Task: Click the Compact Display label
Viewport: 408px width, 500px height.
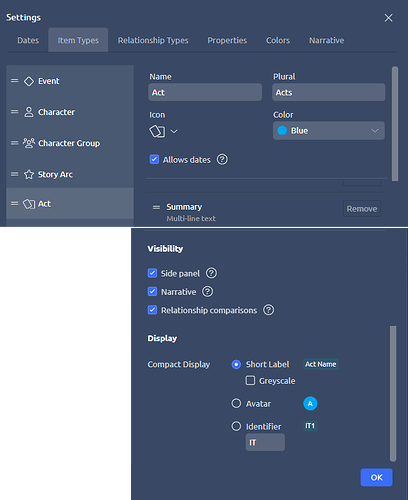Action: click(179, 364)
